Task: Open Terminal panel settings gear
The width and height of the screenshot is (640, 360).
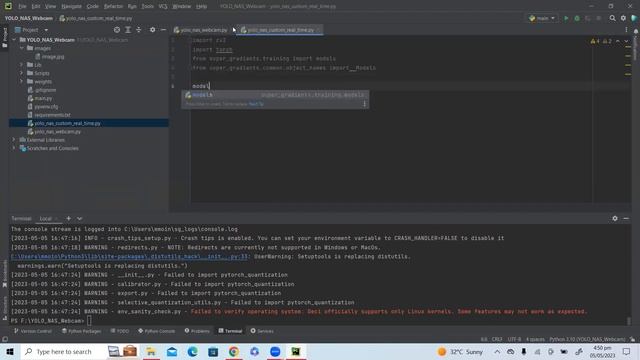Action: (615, 219)
